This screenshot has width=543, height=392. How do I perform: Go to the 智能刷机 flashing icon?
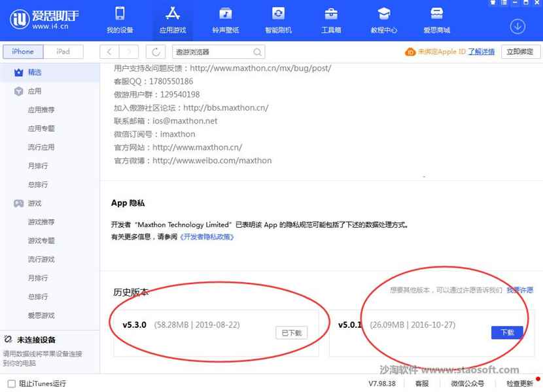[x=278, y=14]
